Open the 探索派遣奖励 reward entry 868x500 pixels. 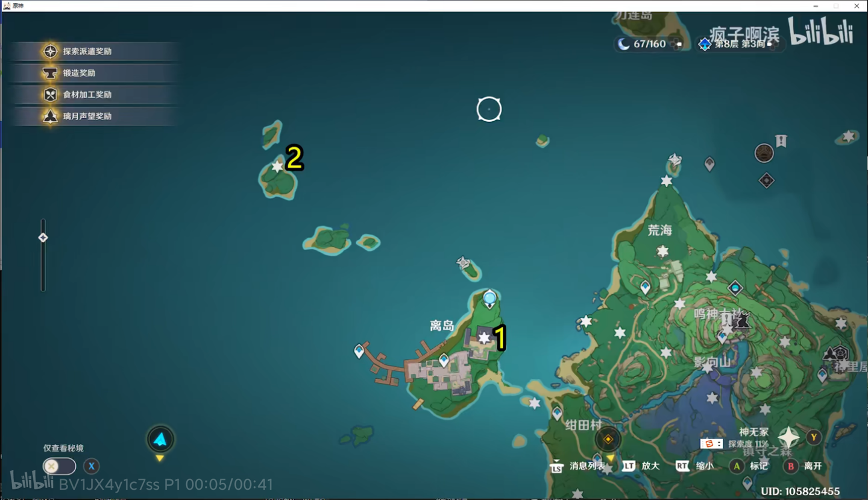(95, 51)
